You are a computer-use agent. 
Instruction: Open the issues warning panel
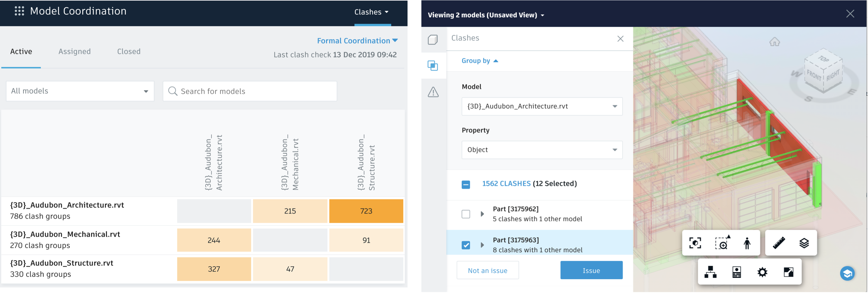coord(434,92)
